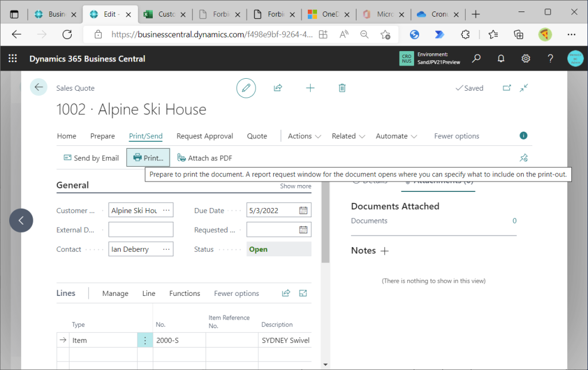Open the Documents count link showing 0
588x370 pixels.
pos(514,221)
